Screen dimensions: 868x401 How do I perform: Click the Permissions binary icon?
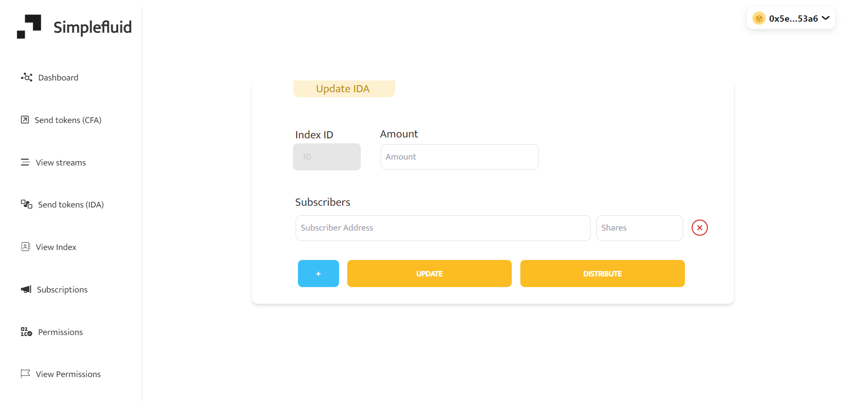click(27, 332)
